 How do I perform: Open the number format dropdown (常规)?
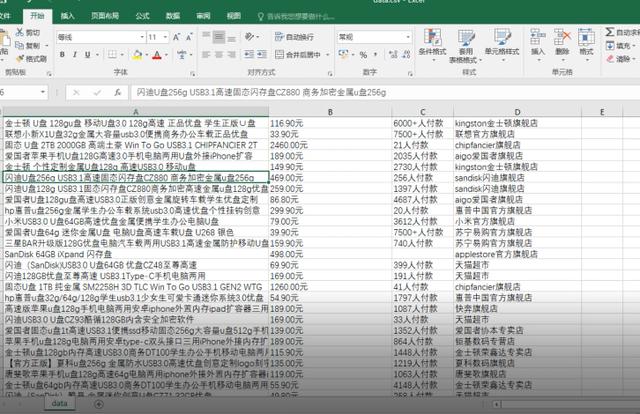click(x=408, y=37)
